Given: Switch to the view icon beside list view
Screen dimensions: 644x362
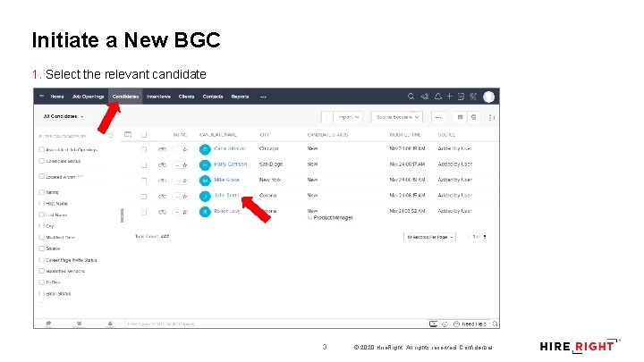Looking at the screenshot, I should [x=473, y=117].
